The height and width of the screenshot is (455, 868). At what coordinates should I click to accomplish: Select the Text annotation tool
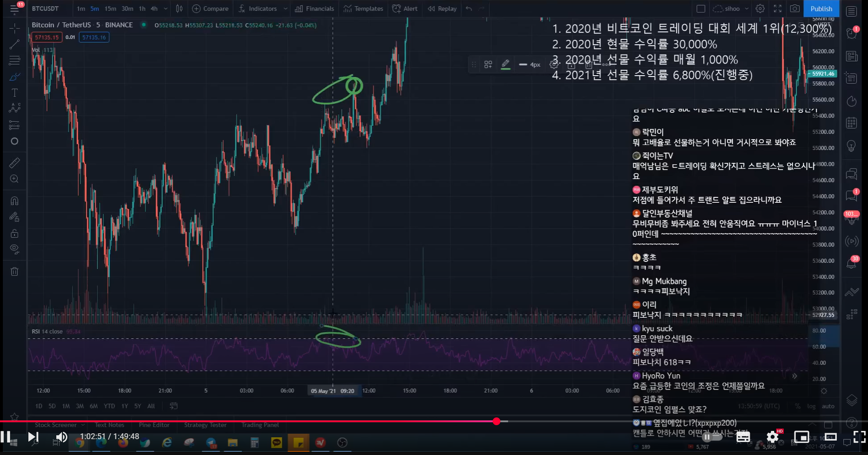(14, 92)
